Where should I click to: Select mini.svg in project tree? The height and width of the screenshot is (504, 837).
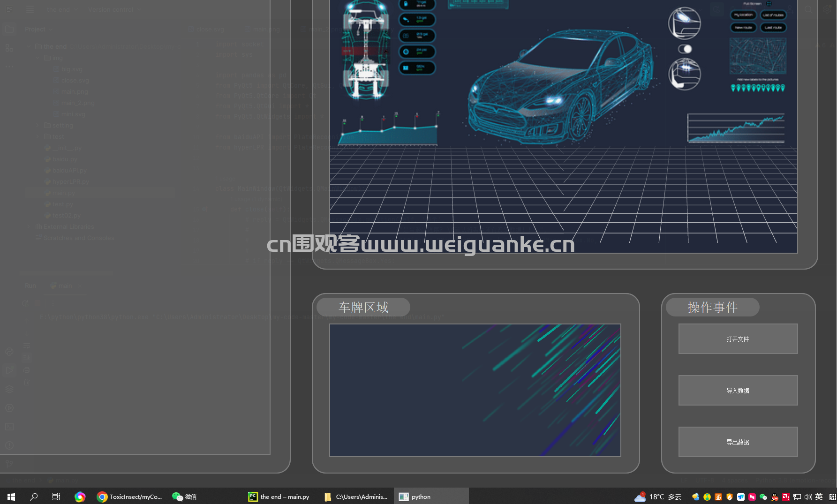[69, 114]
